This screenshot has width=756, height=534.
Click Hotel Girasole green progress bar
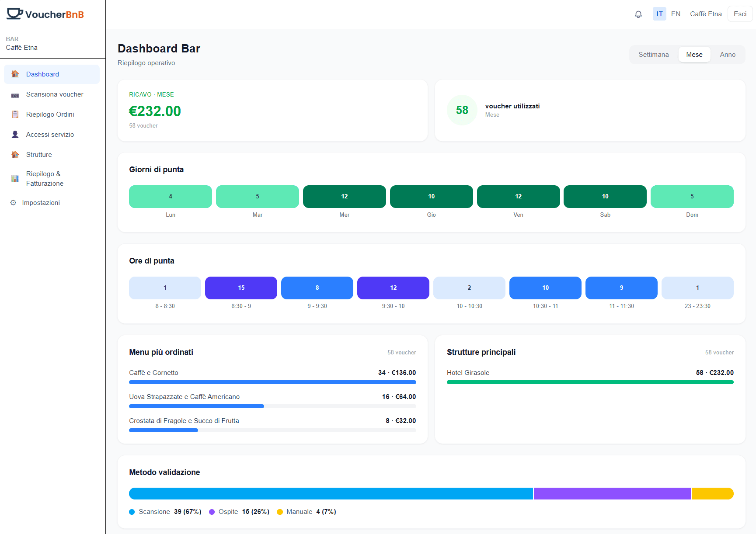click(x=590, y=382)
